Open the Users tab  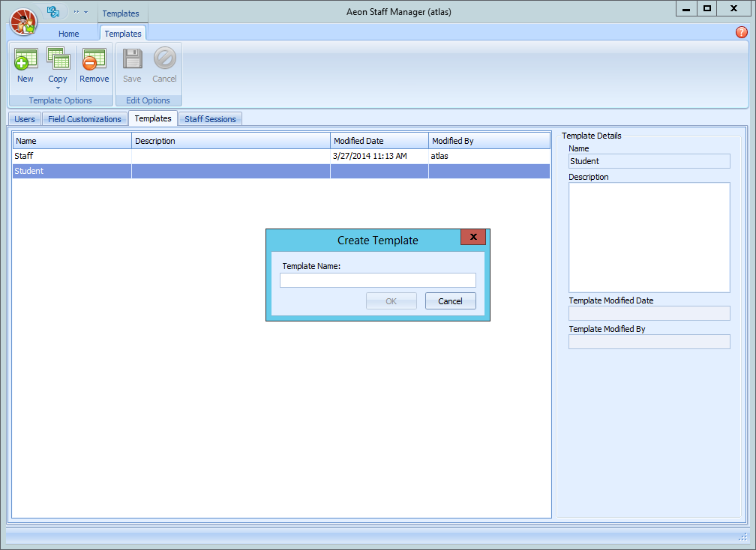pyautogui.click(x=24, y=118)
